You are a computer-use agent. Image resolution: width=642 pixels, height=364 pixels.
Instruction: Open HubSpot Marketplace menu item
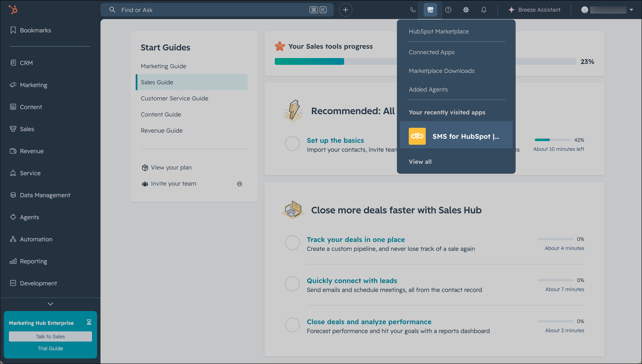coord(438,31)
